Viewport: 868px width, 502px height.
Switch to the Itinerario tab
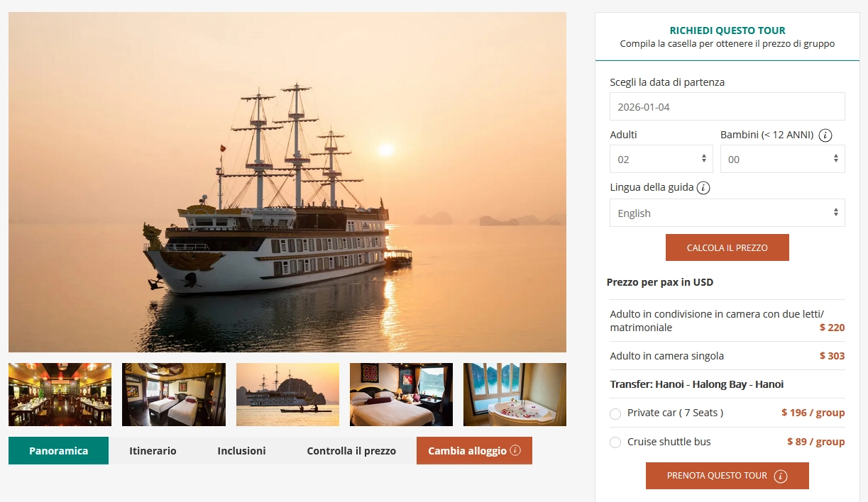point(153,451)
